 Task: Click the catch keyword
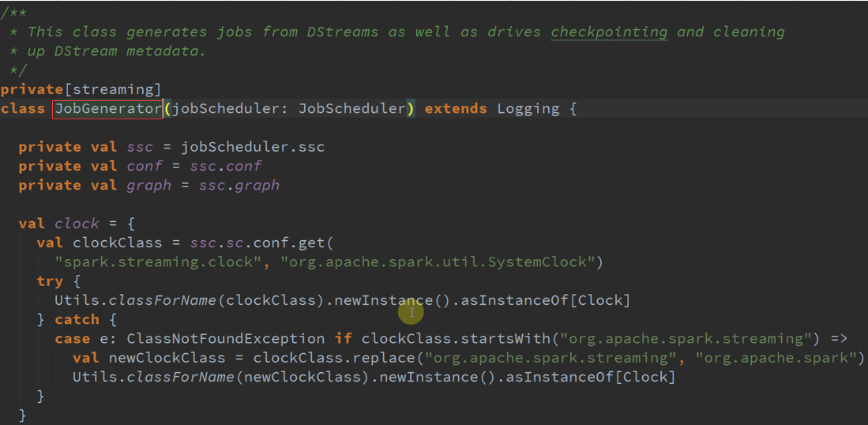point(77,319)
